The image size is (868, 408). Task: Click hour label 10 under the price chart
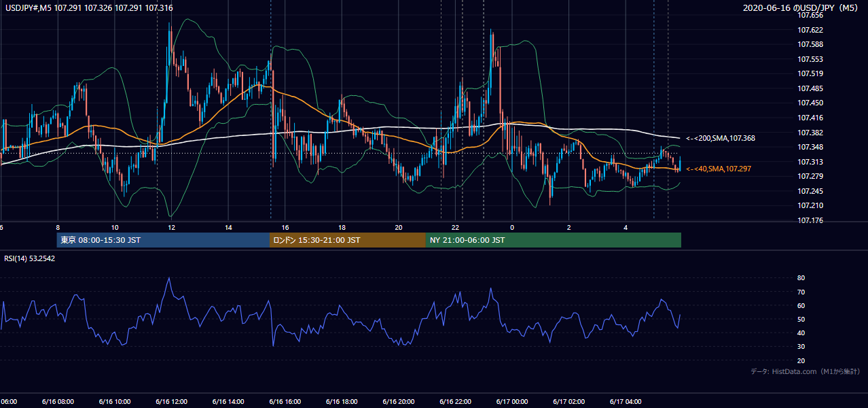point(115,227)
